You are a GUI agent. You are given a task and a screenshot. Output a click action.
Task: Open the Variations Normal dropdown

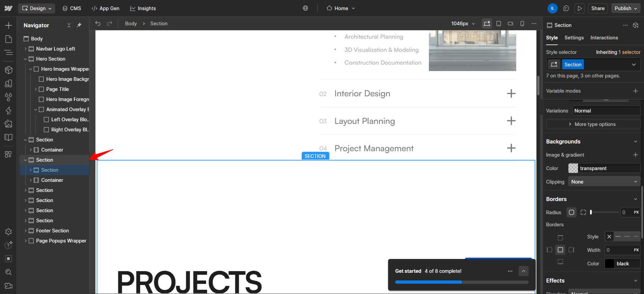coord(607,111)
